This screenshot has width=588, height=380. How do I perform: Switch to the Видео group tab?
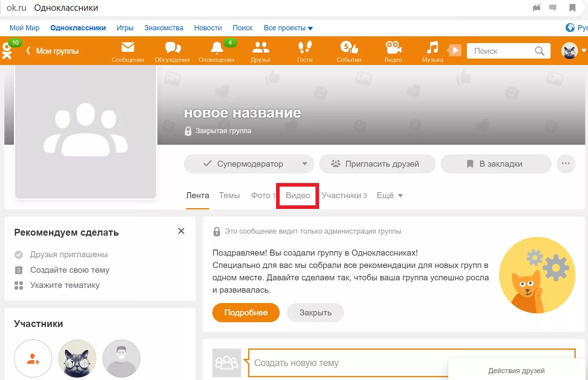(x=298, y=195)
